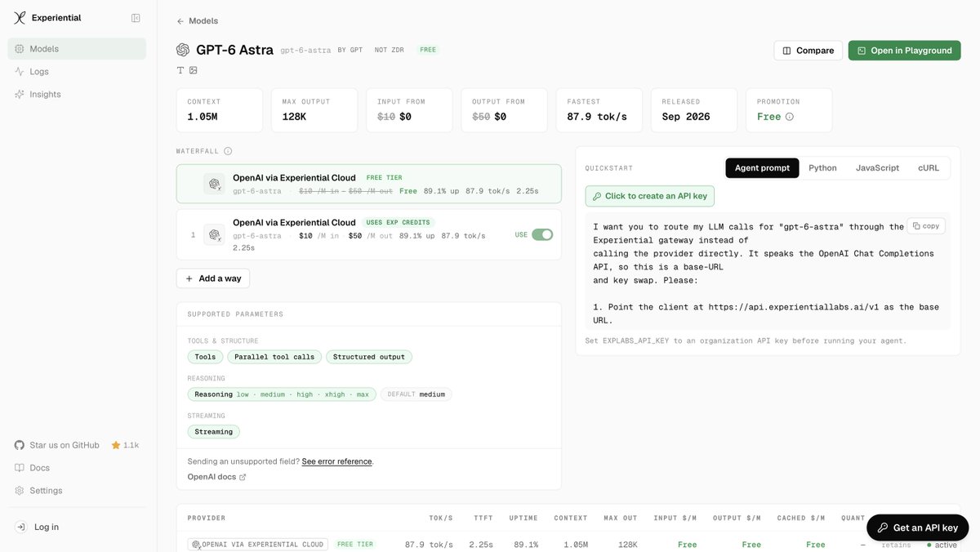The width and height of the screenshot is (980, 552).
Task: Click the Structured output chip
Action: click(x=369, y=357)
